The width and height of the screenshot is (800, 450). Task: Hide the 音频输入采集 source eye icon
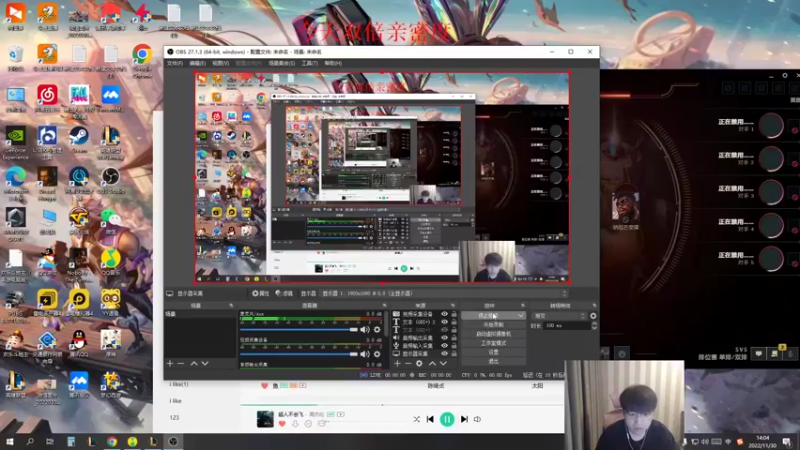click(444, 345)
